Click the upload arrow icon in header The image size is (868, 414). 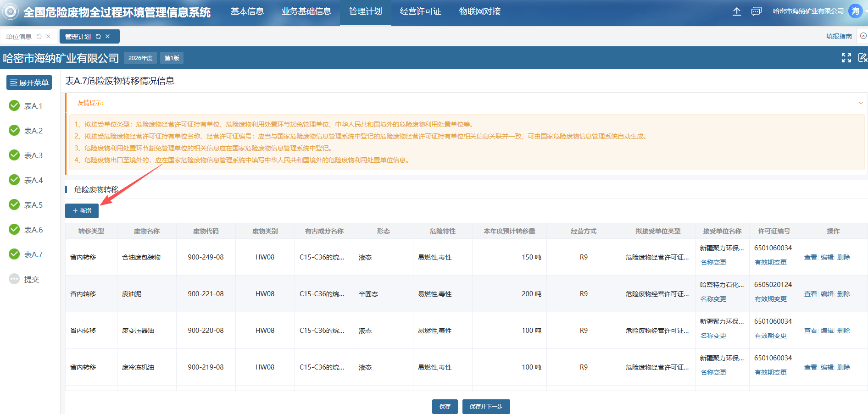click(x=737, y=11)
